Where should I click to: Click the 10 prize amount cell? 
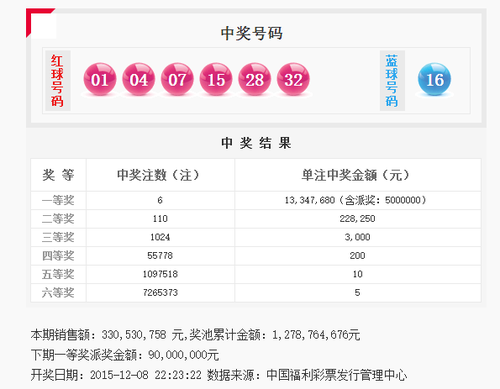357,274
